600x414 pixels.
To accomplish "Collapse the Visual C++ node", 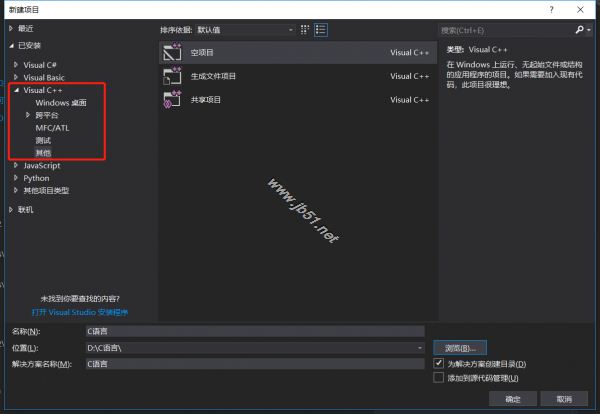I will (16, 90).
